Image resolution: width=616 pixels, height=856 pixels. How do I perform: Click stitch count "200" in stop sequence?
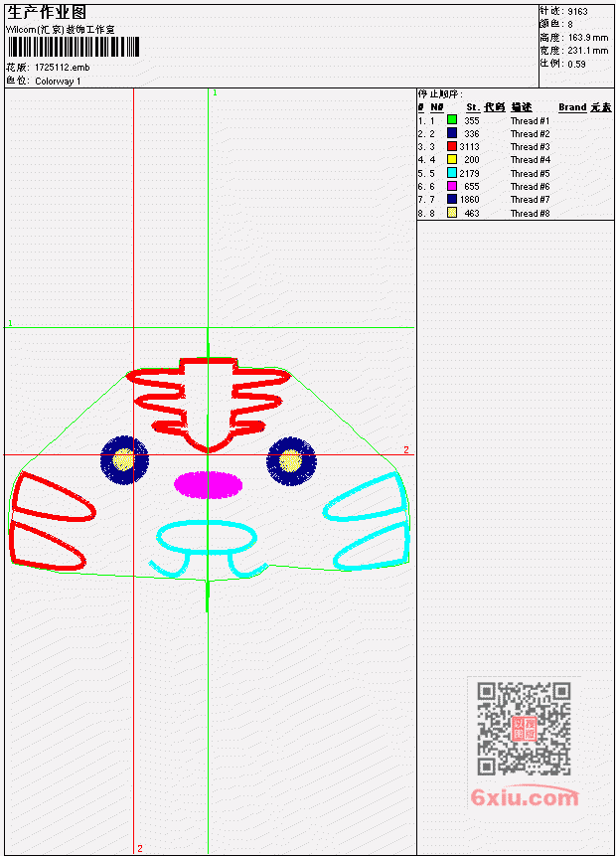[472, 160]
